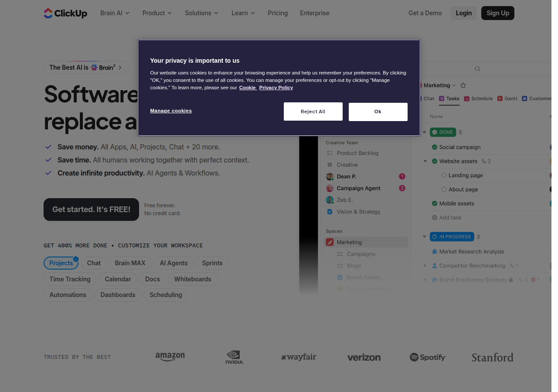Select the Scheduling chip
The width and height of the screenshot is (558, 392).
click(x=166, y=295)
